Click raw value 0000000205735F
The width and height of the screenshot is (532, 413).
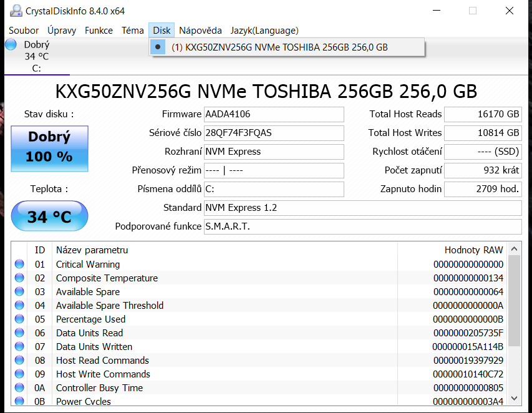[x=468, y=333]
